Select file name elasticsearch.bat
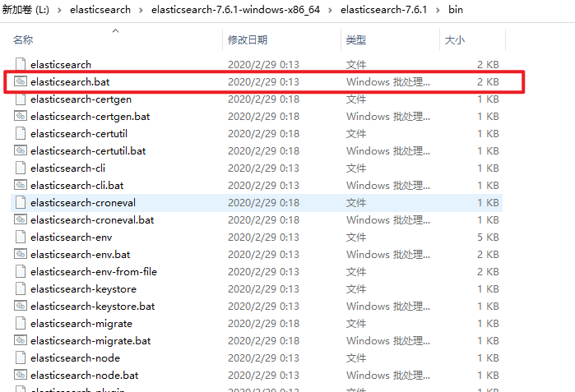Image resolution: width=575 pixels, height=392 pixels. [x=70, y=81]
